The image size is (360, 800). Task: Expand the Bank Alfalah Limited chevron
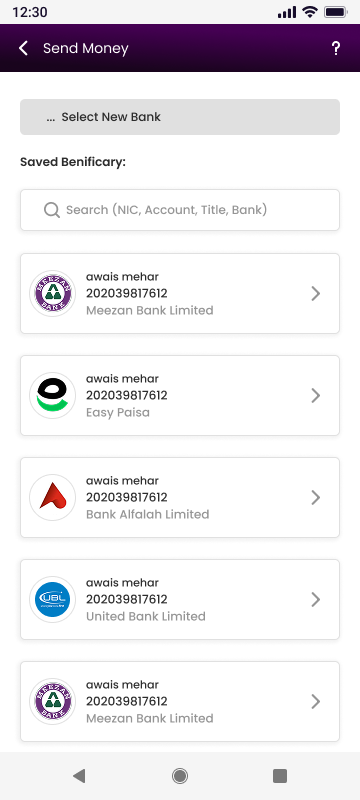316,497
